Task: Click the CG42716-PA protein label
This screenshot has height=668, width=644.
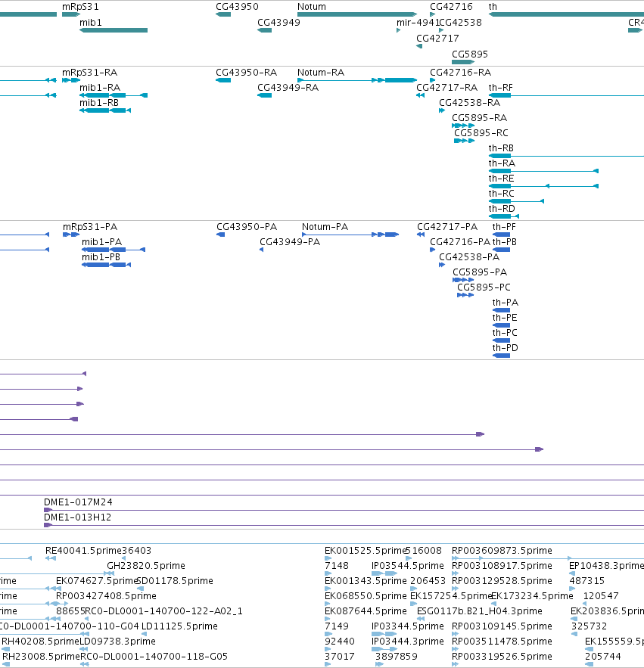Action: (x=460, y=242)
